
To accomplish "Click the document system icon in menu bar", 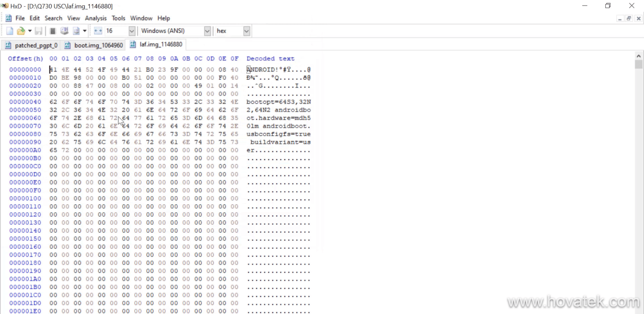I will [x=8, y=18].
